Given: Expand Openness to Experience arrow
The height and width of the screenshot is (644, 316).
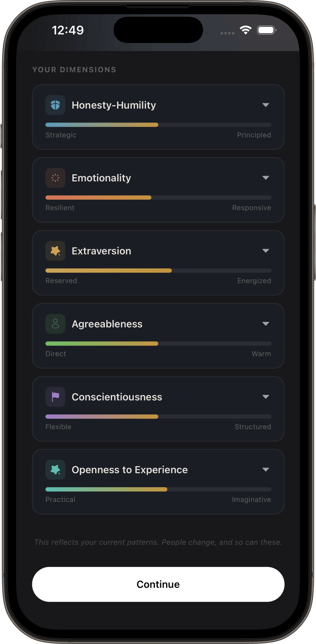Looking at the screenshot, I should 266,470.
